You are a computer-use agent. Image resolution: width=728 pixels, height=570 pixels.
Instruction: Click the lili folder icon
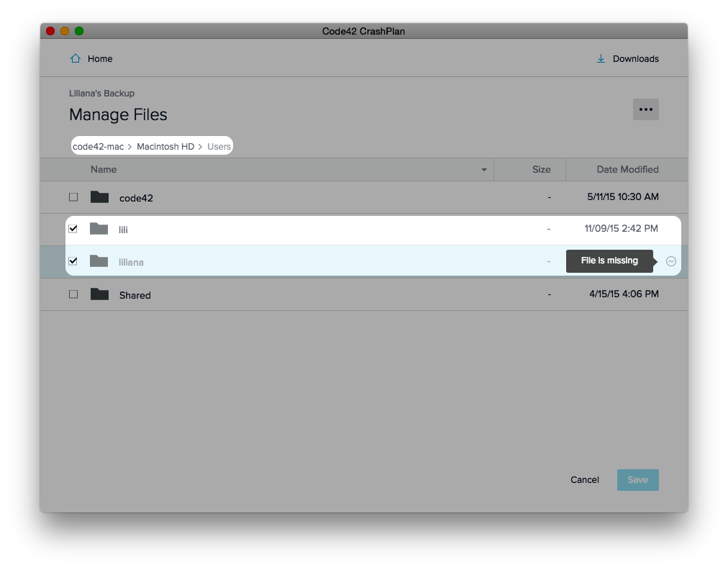(x=99, y=229)
